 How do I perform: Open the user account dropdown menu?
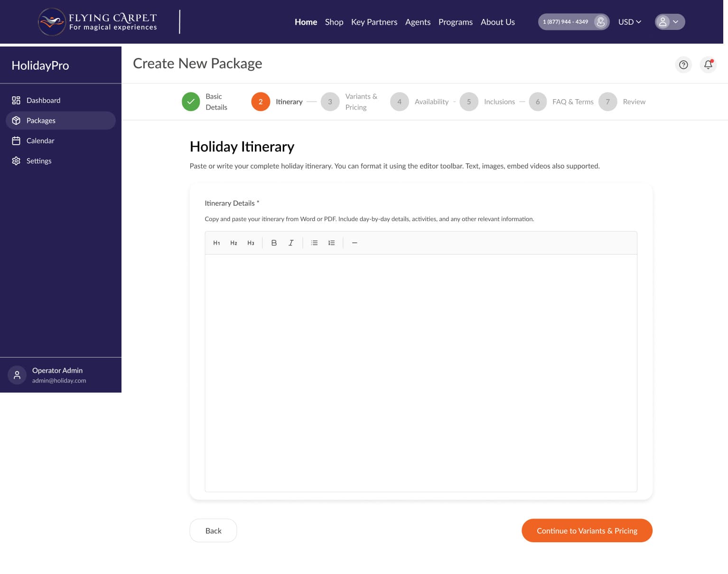tap(670, 22)
